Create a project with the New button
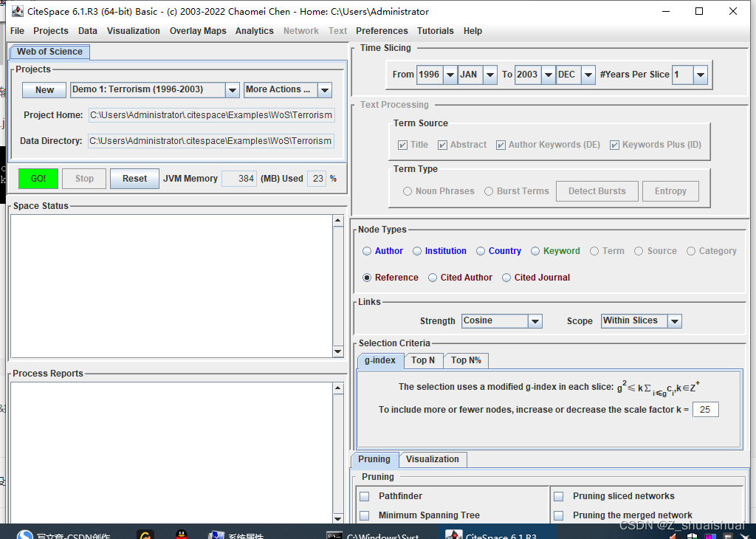 click(44, 89)
